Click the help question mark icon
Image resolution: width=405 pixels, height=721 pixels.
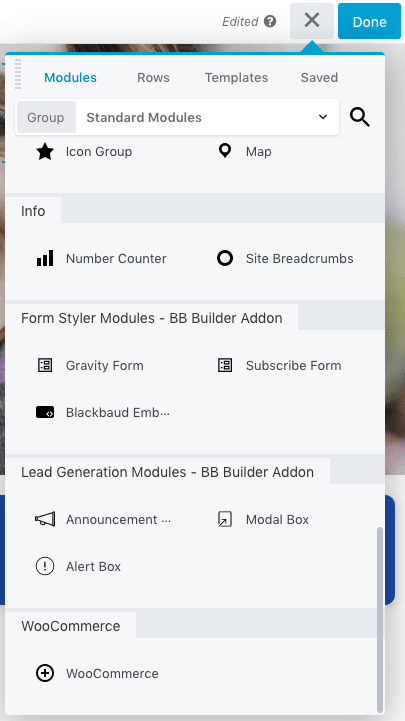[270, 22]
